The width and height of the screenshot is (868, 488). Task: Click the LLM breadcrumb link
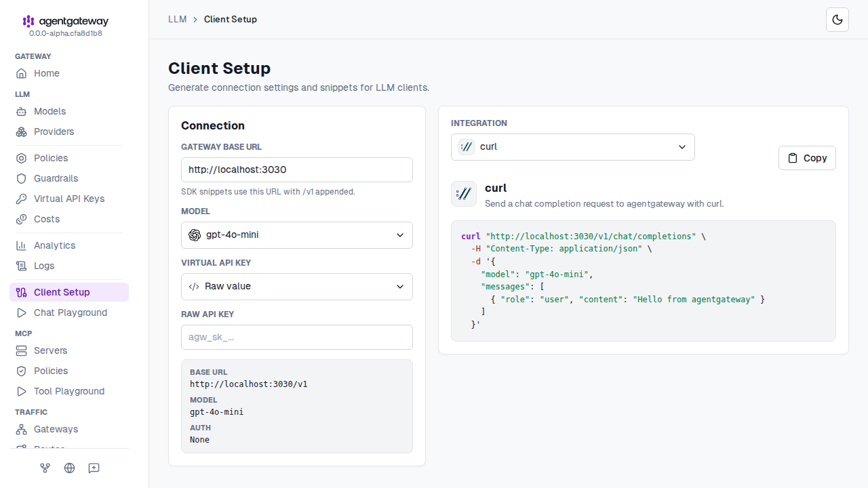(x=177, y=19)
